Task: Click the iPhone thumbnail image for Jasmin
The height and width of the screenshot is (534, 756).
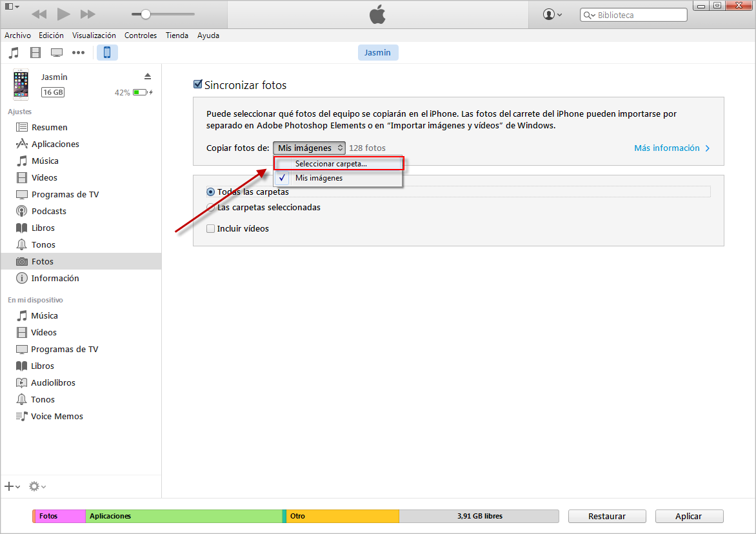Action: click(x=21, y=84)
